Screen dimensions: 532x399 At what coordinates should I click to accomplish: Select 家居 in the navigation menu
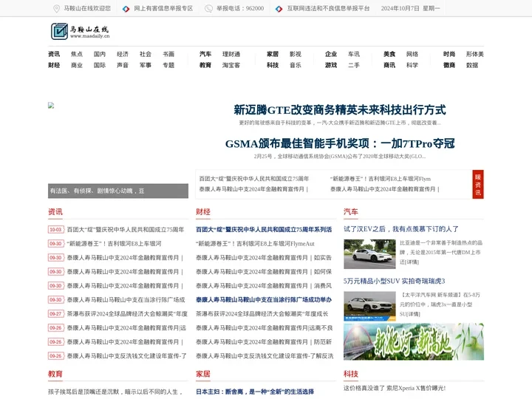tap(273, 54)
